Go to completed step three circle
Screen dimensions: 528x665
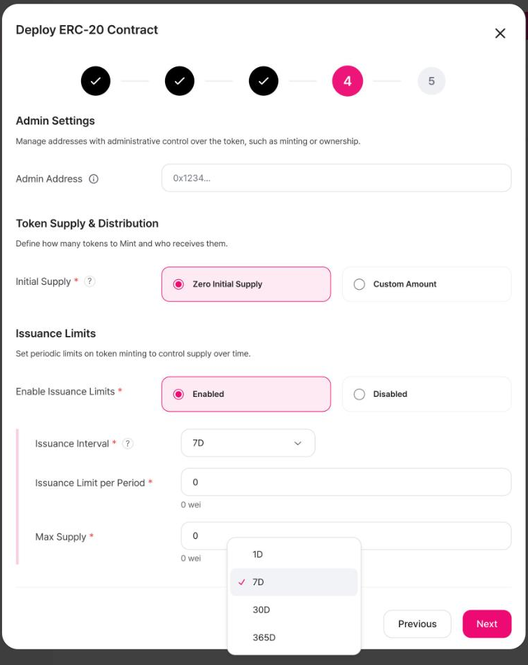264,81
